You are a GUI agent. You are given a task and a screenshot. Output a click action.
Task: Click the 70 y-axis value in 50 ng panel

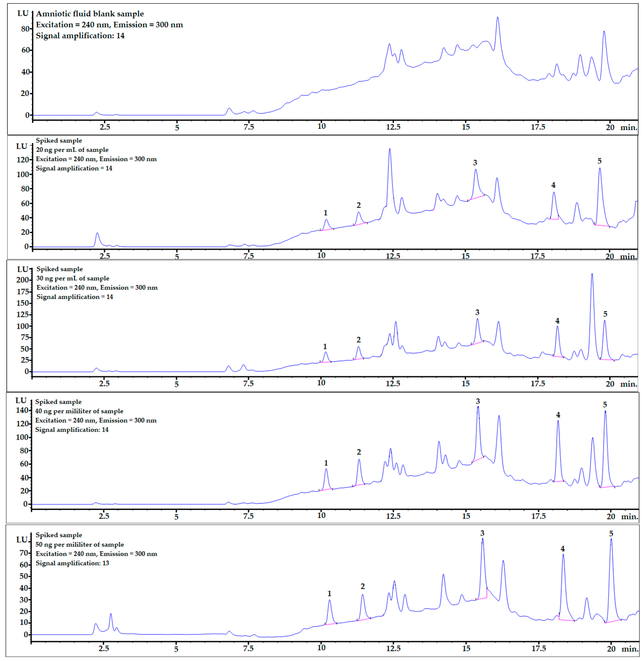(24, 553)
